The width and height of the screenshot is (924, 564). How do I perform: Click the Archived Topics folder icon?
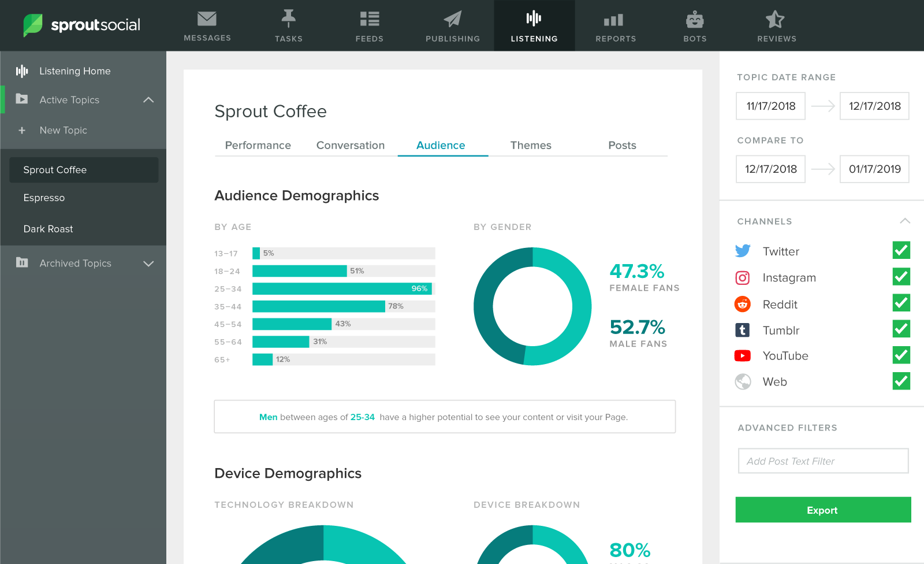pyautogui.click(x=22, y=262)
